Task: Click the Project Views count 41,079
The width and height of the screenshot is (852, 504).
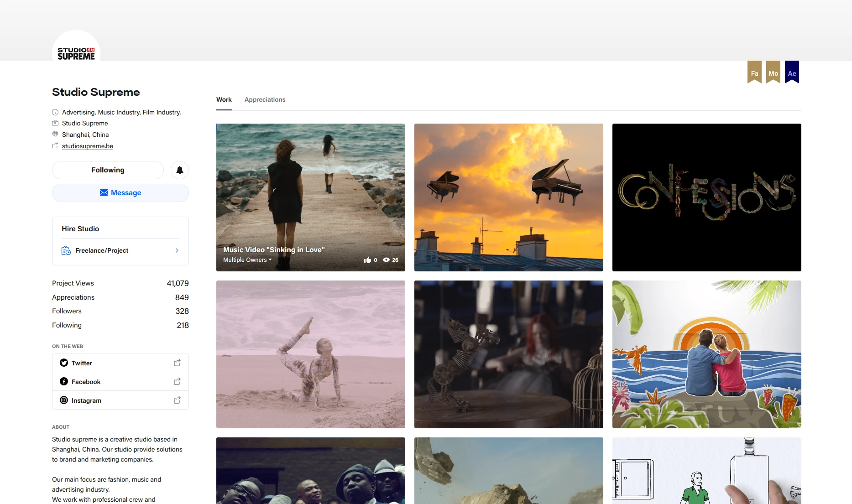Action: click(x=178, y=283)
